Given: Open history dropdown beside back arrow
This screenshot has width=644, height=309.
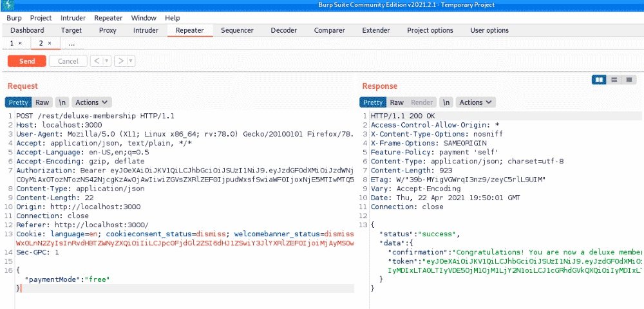Looking at the screenshot, I should [x=106, y=61].
